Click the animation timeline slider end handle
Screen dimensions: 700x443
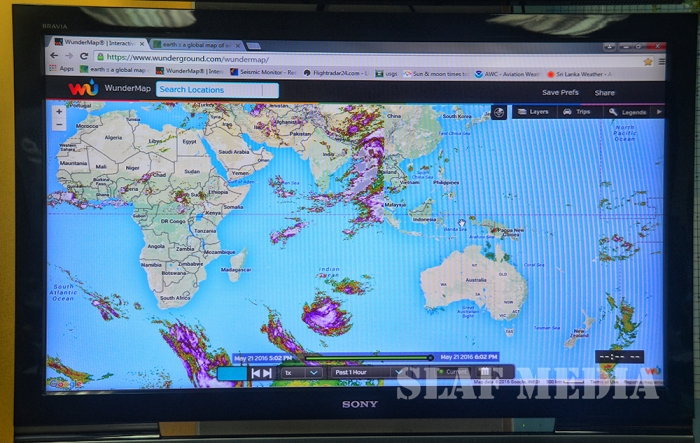[430, 357]
